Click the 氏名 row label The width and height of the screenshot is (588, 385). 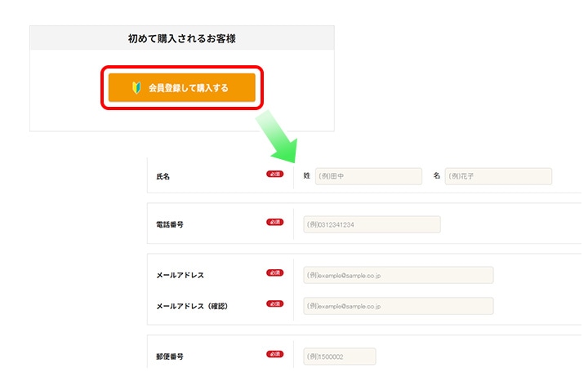point(163,176)
